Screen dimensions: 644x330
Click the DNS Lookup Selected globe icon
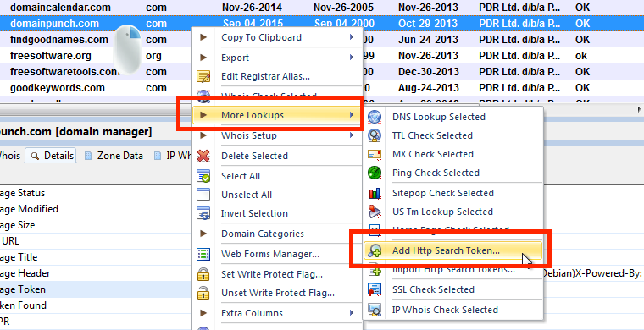[375, 118]
